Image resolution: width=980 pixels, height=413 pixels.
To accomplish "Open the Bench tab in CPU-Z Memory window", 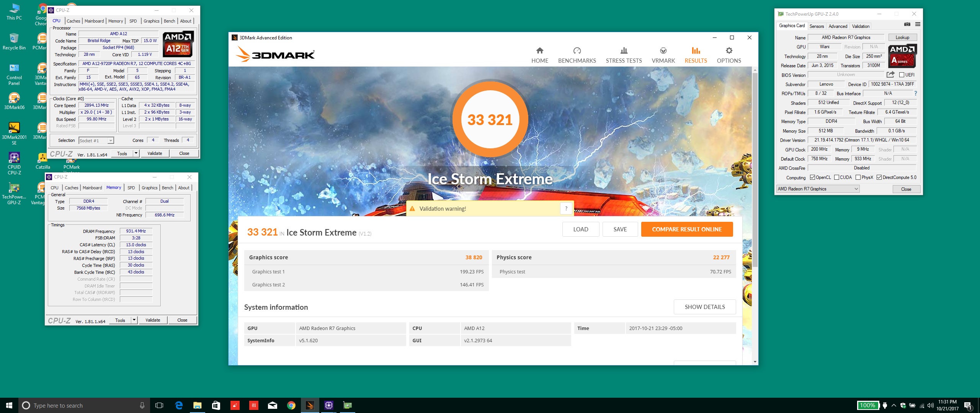I will (x=168, y=188).
